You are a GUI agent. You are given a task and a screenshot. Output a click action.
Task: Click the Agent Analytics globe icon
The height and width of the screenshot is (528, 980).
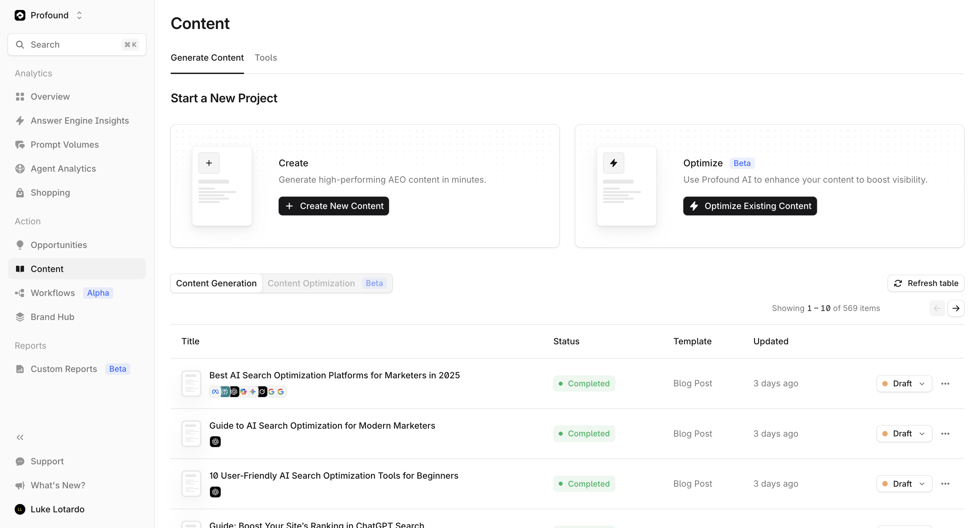pyautogui.click(x=20, y=169)
